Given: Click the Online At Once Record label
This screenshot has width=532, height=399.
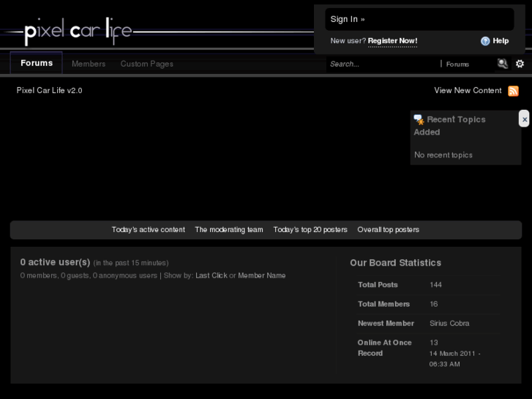Looking at the screenshot, I should click(385, 348).
